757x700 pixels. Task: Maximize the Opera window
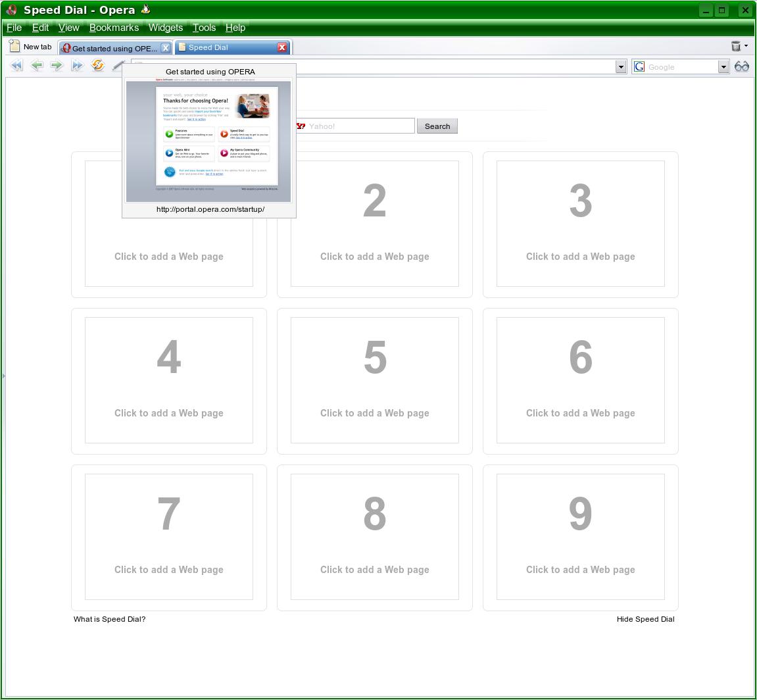721,10
